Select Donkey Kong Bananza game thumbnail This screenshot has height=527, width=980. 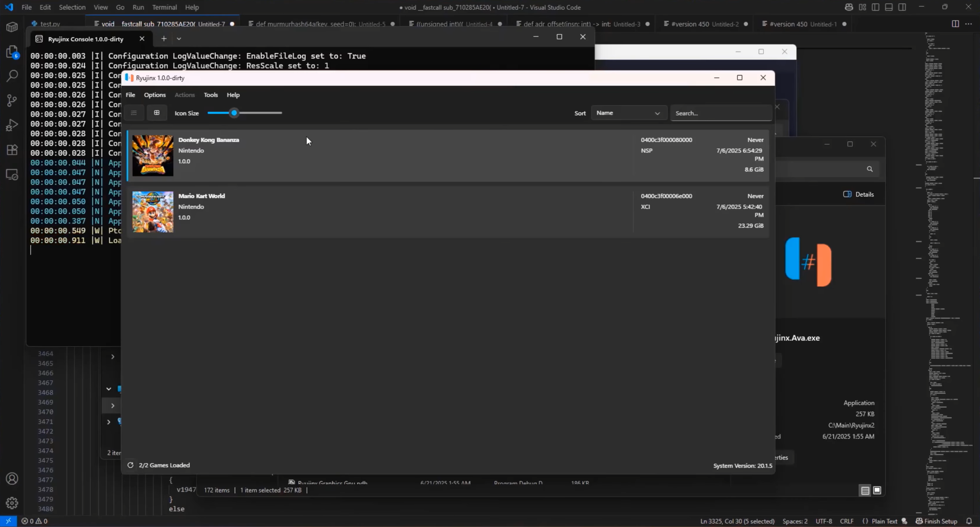tap(153, 156)
